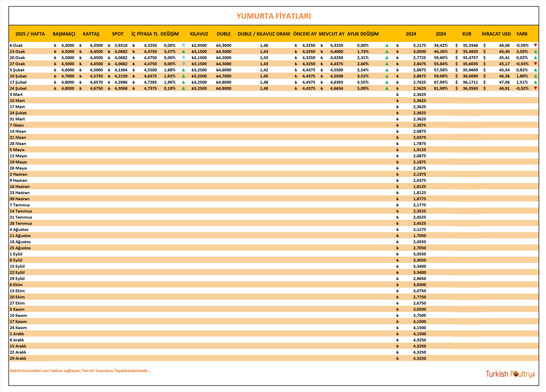This screenshot has width=546, height=392.
Task: Select the DUBLE / KILAVUZ ORANI header
Action: (x=264, y=34)
